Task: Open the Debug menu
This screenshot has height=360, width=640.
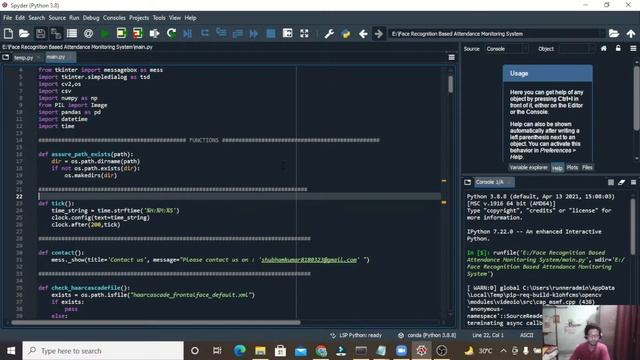Action: (91, 18)
